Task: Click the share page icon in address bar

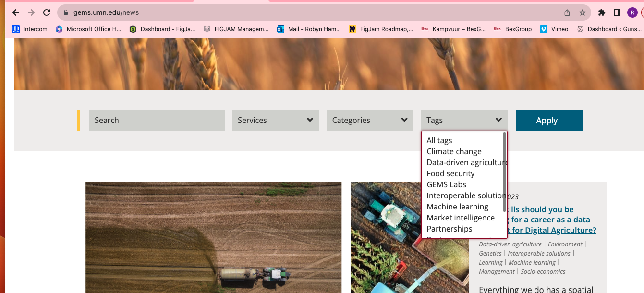Action: point(567,12)
